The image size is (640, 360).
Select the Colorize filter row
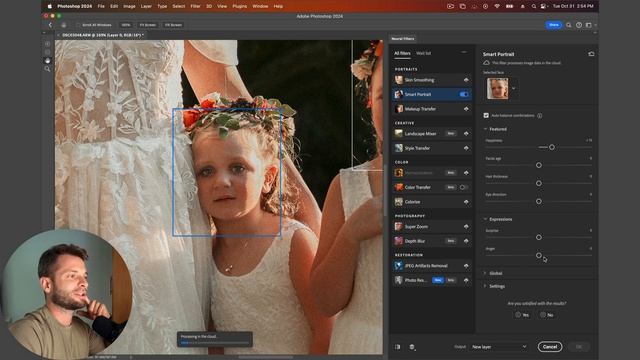point(432,202)
